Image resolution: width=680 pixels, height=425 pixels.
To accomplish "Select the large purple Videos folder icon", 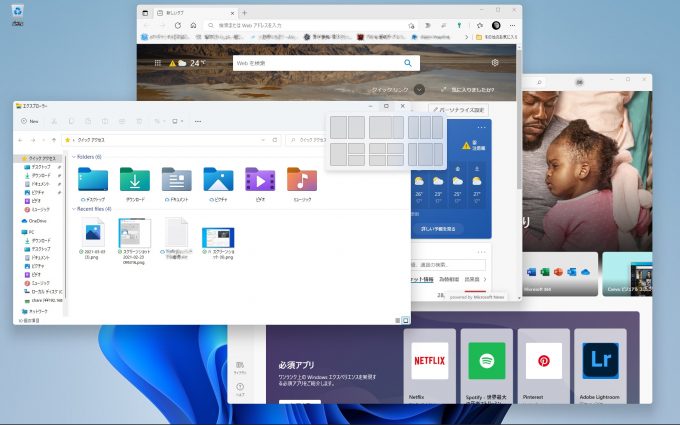I will 260,180.
